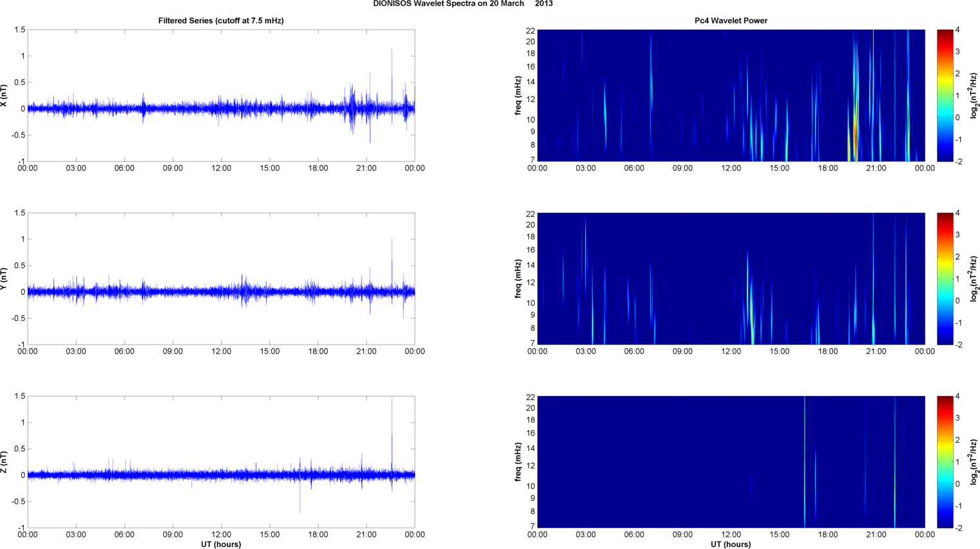
Task: Click the "1.5" tick on the X (nT) axis
Action: (x=19, y=30)
